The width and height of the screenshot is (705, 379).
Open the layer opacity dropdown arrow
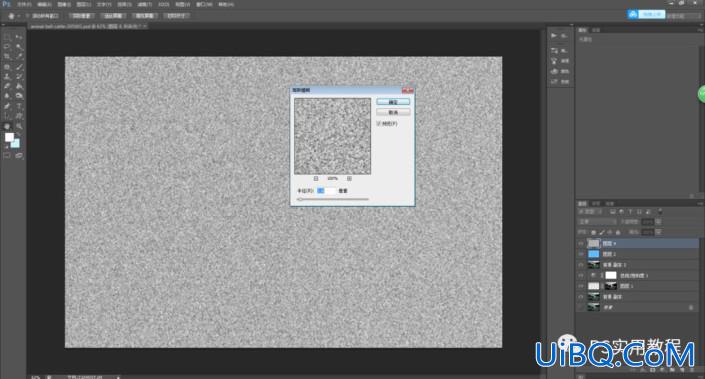pyautogui.click(x=658, y=222)
